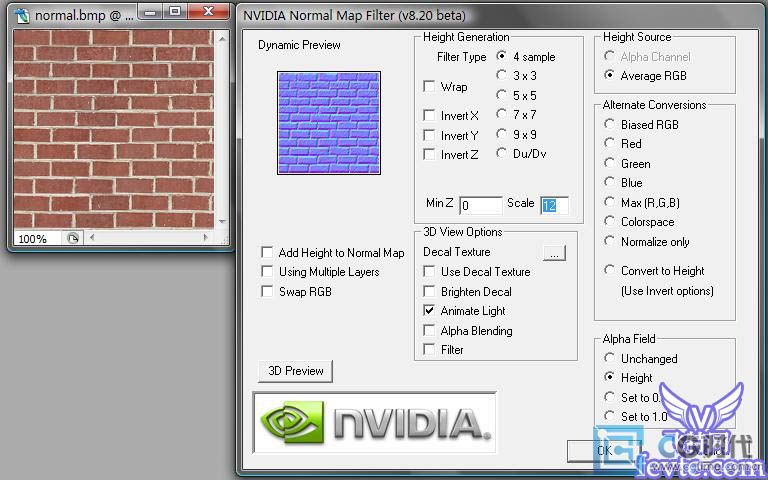This screenshot has height=480, width=768.
Task: Click the brick texture image in normal.bmp window
Action: (114, 129)
